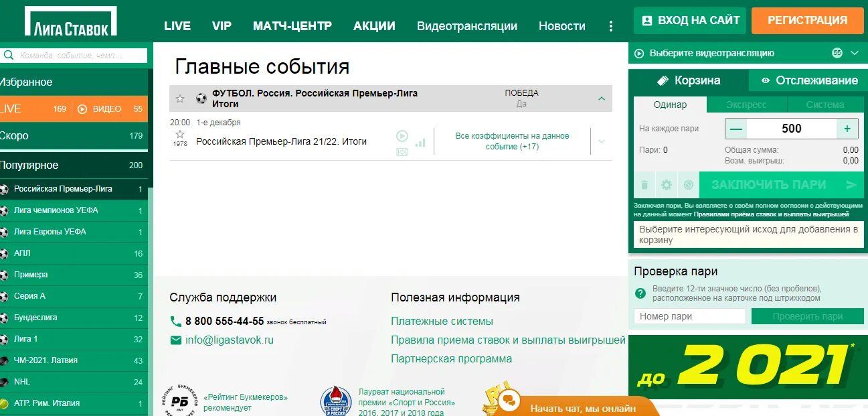This screenshot has width=868, height=416.
Task: Open the Популярное section
Action: pyautogui.click(x=74, y=165)
